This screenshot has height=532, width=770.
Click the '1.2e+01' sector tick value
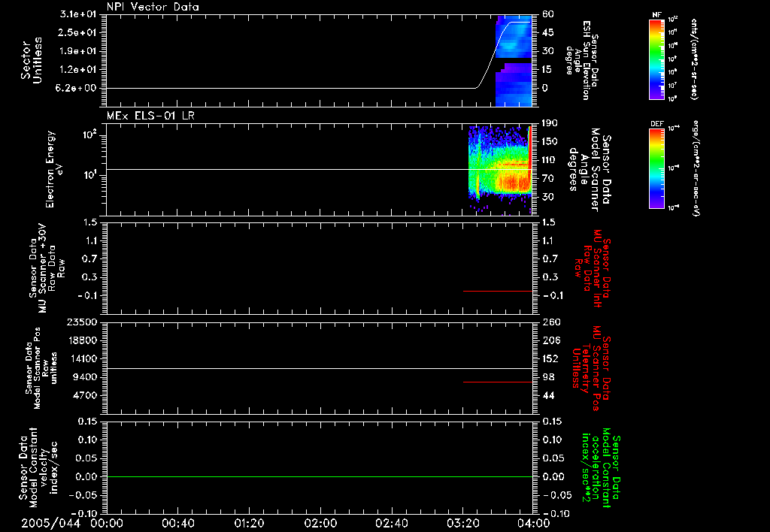tap(77, 70)
